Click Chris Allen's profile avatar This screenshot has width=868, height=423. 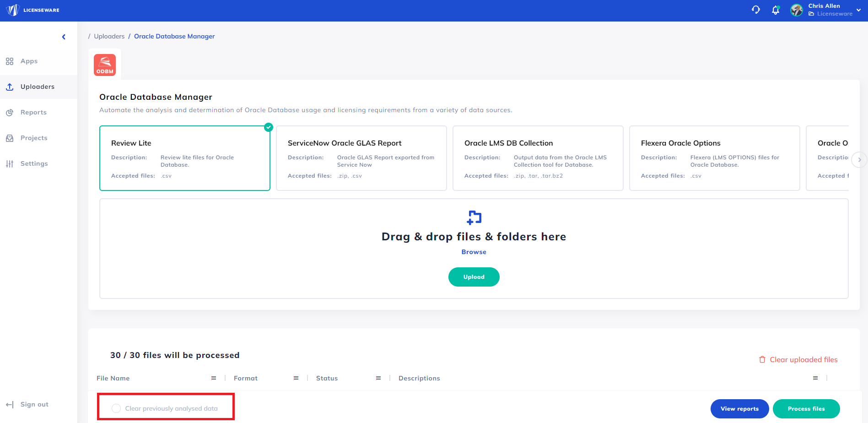pyautogui.click(x=797, y=10)
